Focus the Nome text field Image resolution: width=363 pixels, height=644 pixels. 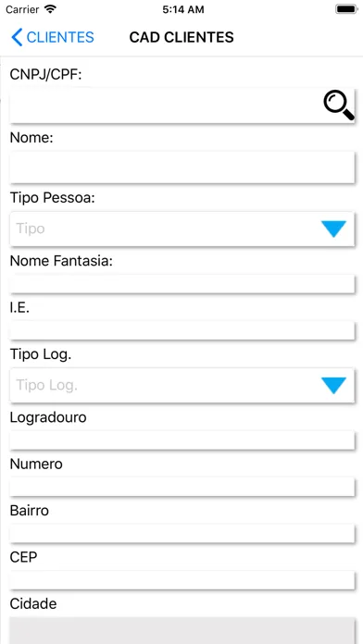click(182, 167)
